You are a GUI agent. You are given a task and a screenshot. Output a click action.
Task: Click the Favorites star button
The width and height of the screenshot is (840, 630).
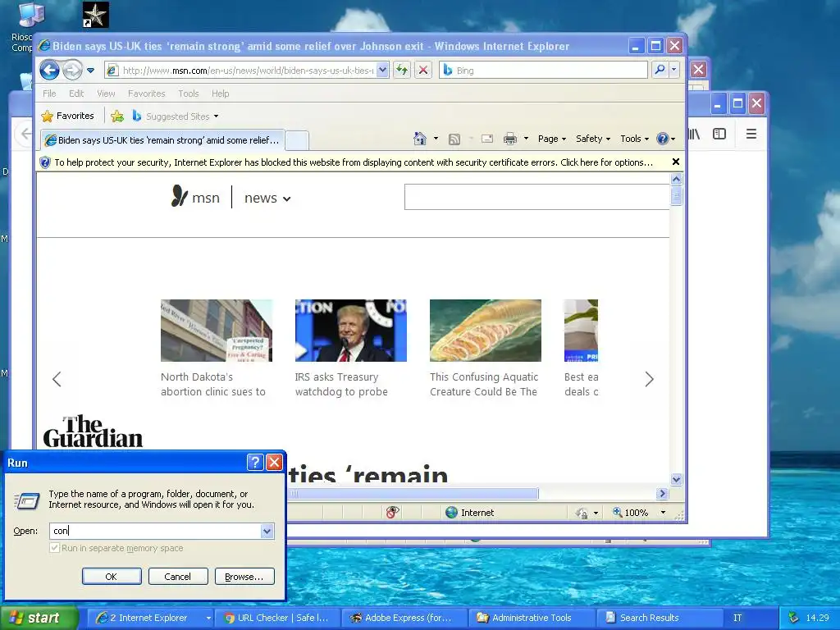pyautogui.click(x=68, y=116)
